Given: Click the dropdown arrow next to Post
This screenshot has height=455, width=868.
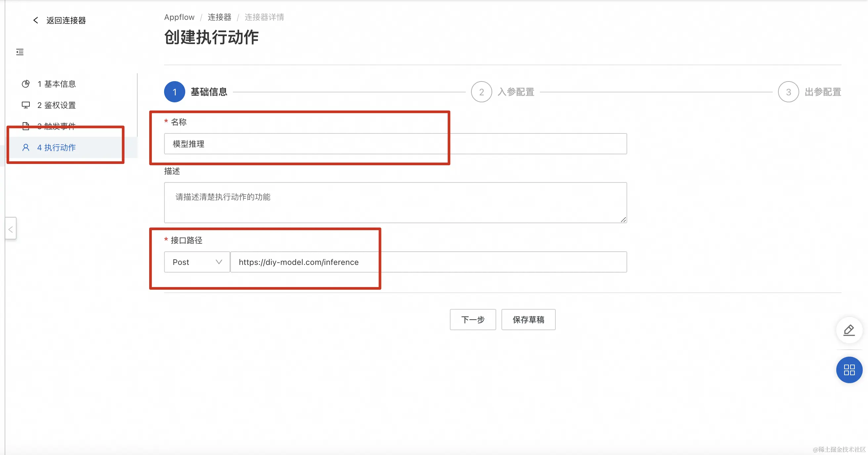Looking at the screenshot, I should tap(219, 262).
